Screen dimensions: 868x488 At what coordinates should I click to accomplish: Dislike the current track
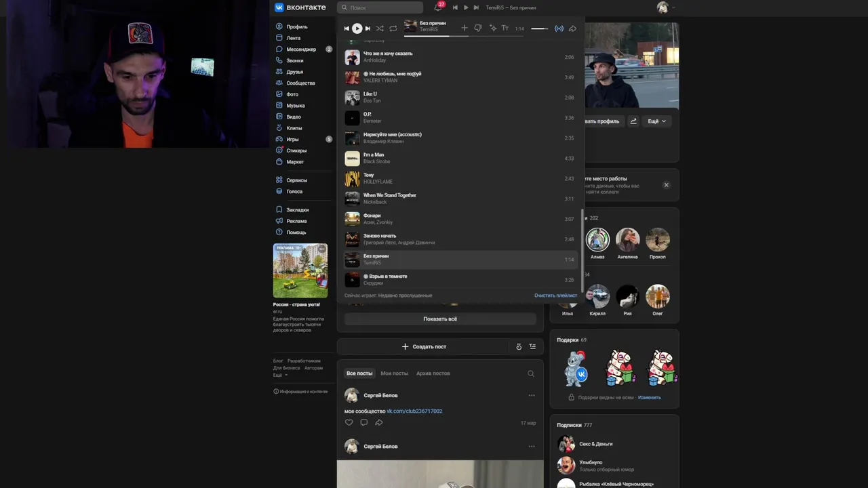(x=478, y=28)
